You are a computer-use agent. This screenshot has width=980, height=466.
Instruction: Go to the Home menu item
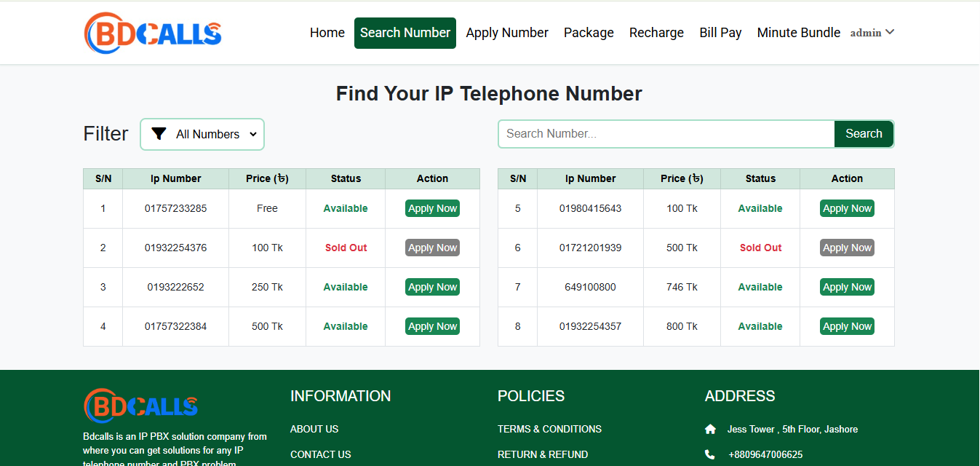[x=327, y=33]
